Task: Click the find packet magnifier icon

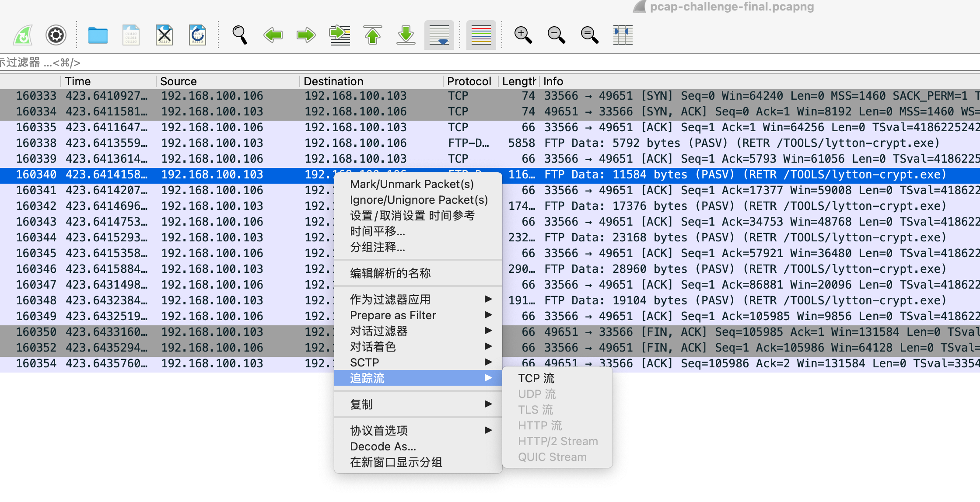Action: tap(239, 35)
